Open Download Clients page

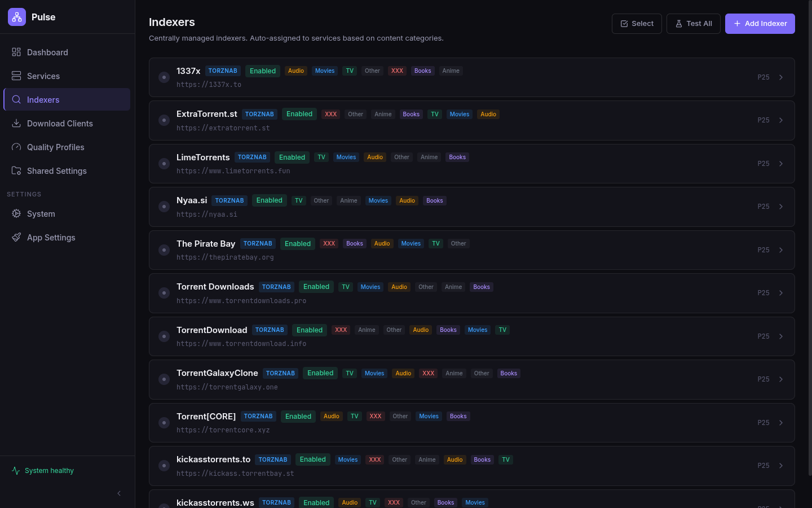pos(67,124)
